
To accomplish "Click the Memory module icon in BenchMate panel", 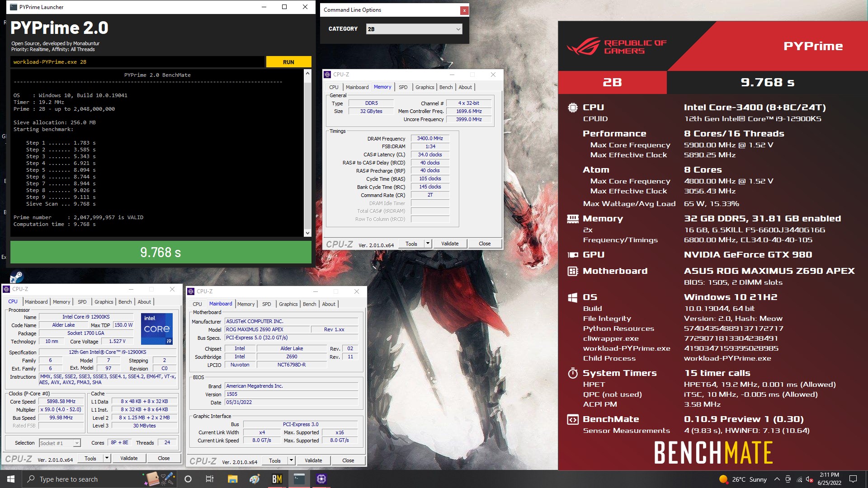I will click(572, 219).
